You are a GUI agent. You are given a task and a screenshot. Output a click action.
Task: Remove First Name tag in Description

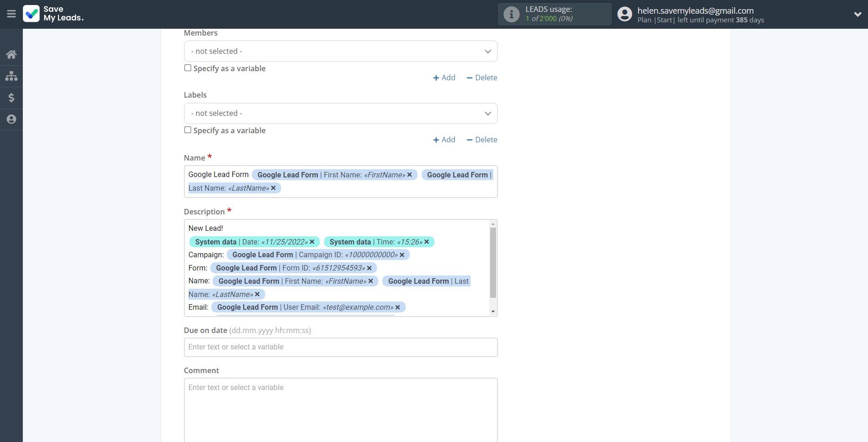coord(371,281)
